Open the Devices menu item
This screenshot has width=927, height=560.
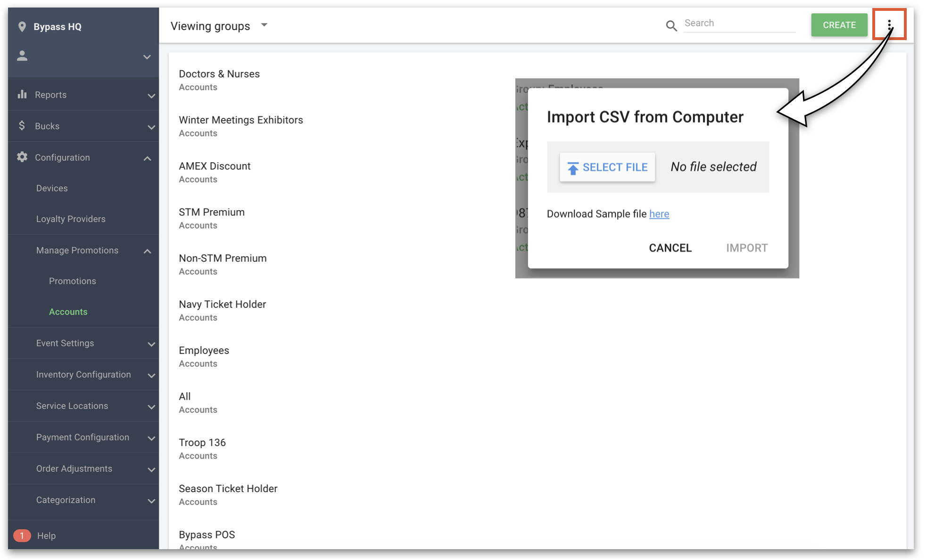point(52,188)
